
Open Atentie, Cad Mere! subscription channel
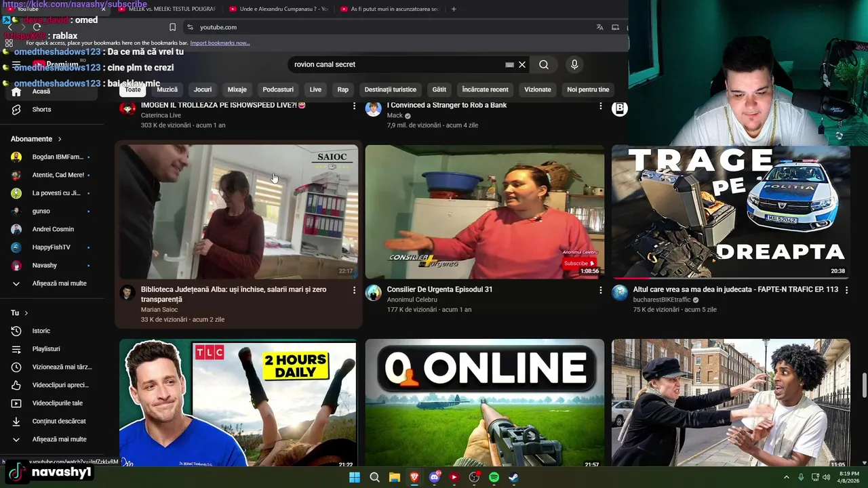[x=52, y=175]
